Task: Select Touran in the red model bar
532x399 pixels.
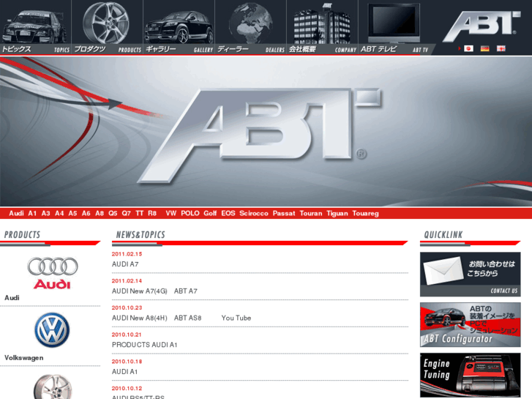Action: (311, 213)
